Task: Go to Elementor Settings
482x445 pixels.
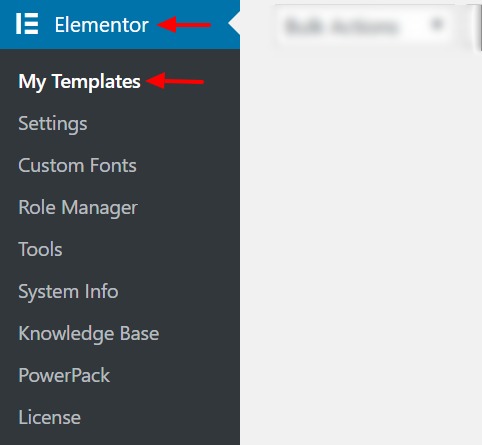Action: [x=53, y=124]
